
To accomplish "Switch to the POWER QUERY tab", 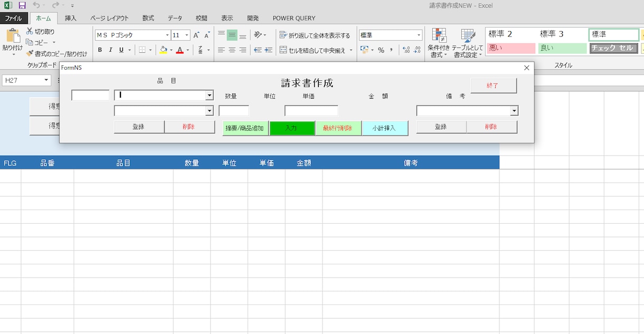I will 294,18.
